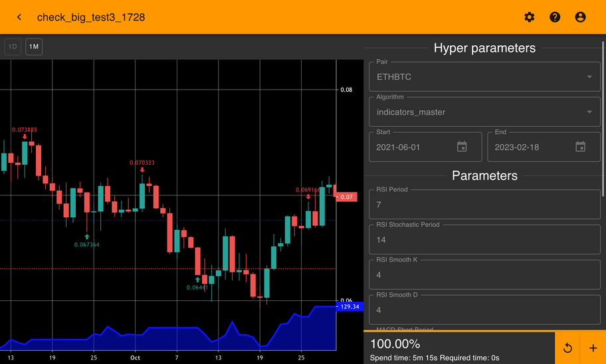606x364 pixels.
Task: Click the RSI Smooth D field
Action: coord(484,310)
